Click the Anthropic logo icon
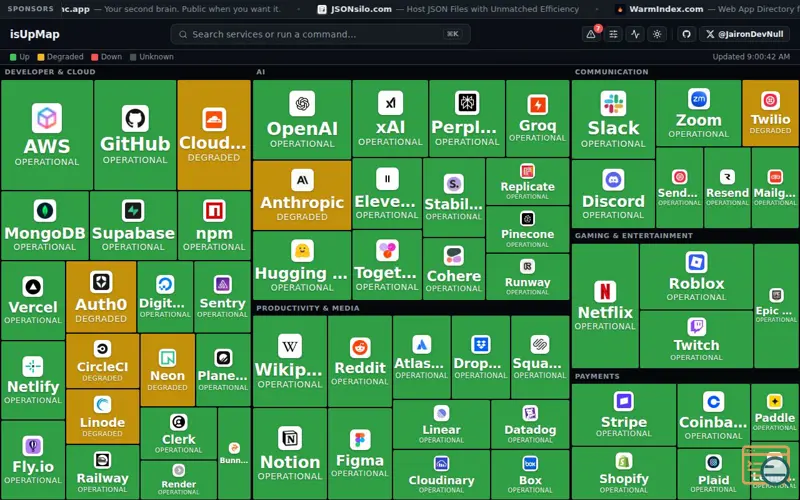The image size is (800, 500). (302, 180)
